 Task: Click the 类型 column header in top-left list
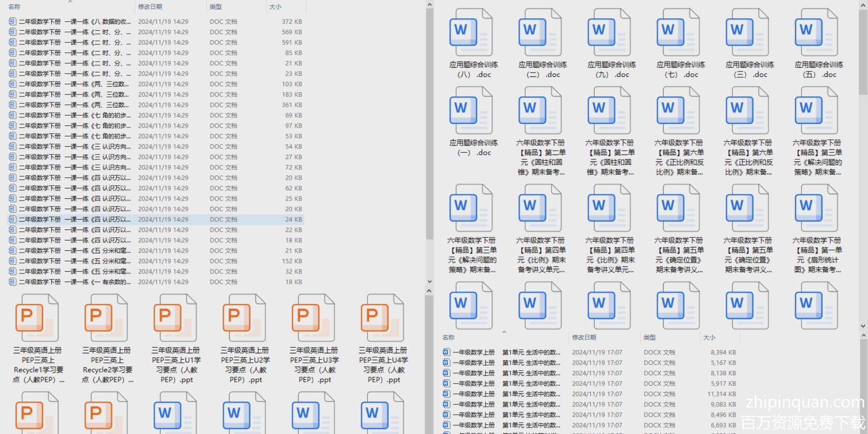point(216,7)
